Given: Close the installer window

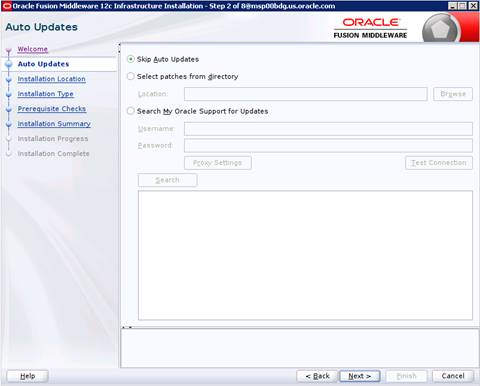Looking at the screenshot, I should tap(473, 6).
